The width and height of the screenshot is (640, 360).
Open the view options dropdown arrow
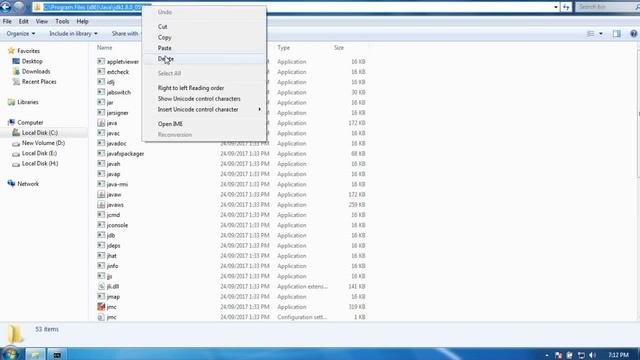pyautogui.click(x=601, y=33)
